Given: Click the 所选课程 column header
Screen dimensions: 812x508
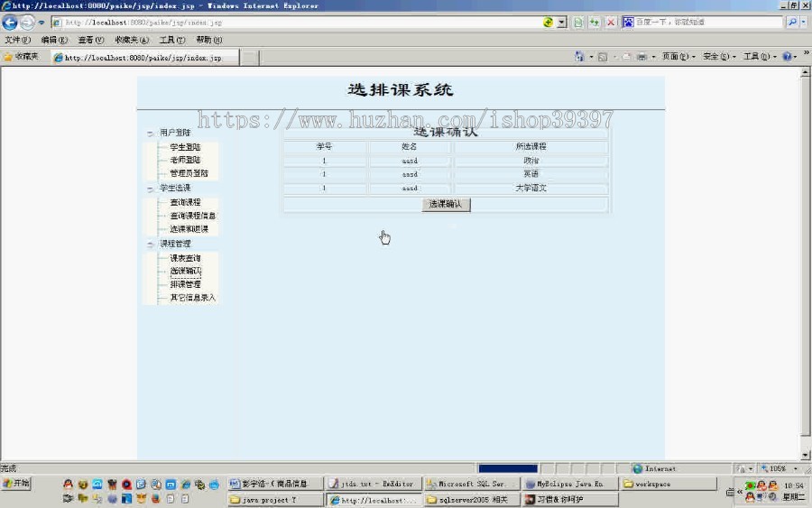Looking at the screenshot, I should pos(531,146).
